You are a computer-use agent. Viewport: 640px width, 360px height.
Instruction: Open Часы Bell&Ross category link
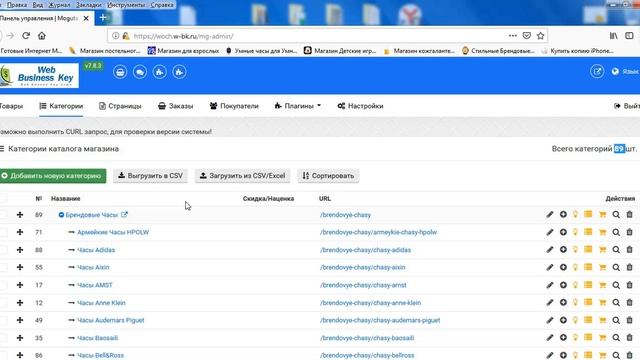[100, 355]
